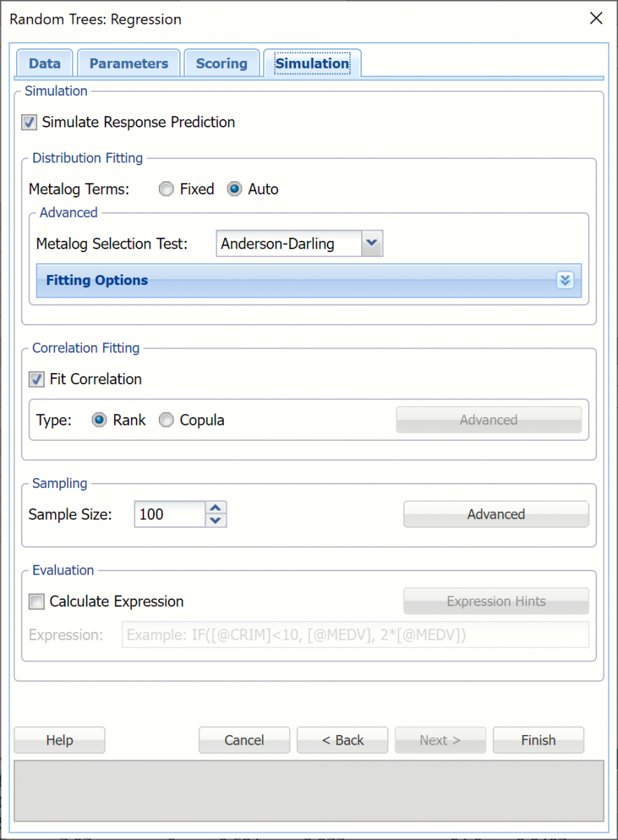This screenshot has width=618, height=840.
Task: Click the Back button
Action: coord(342,740)
